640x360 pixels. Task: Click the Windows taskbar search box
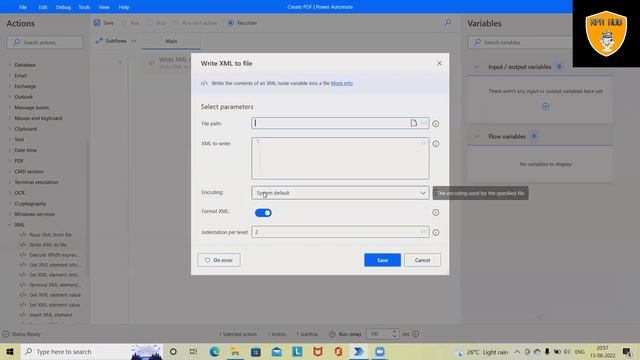(x=91, y=351)
